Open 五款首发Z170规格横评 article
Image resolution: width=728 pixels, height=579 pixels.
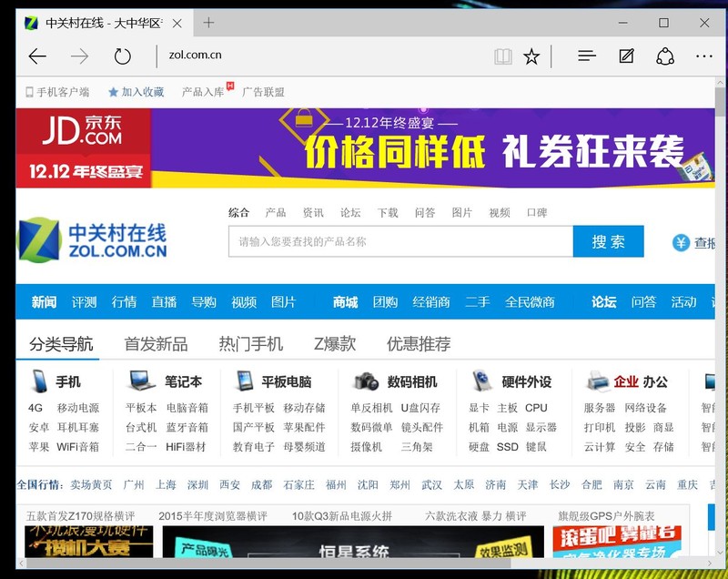(x=80, y=516)
